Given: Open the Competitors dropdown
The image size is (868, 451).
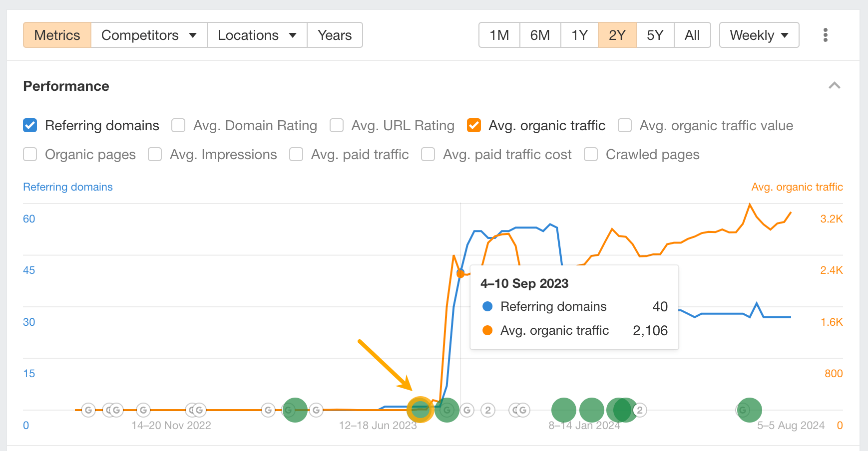Looking at the screenshot, I should point(149,35).
